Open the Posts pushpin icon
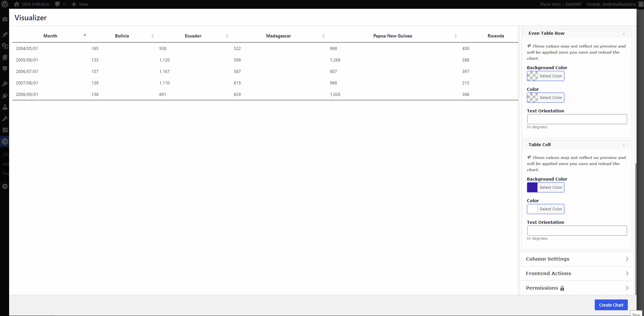644x316 pixels. 5,34
